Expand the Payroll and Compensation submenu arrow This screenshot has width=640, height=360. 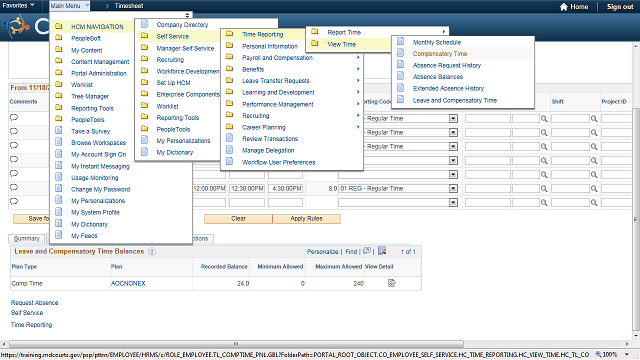(x=358, y=58)
